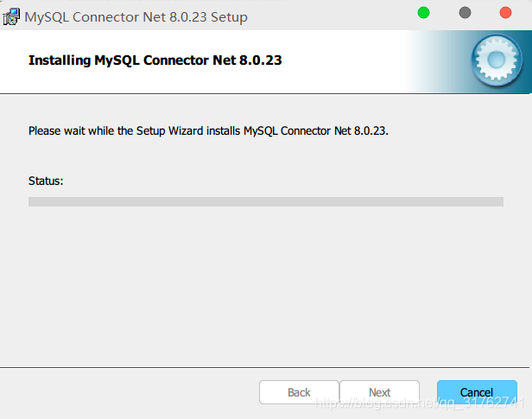Click the installer icon in title bar
The image size is (532, 419).
click(x=11, y=17)
